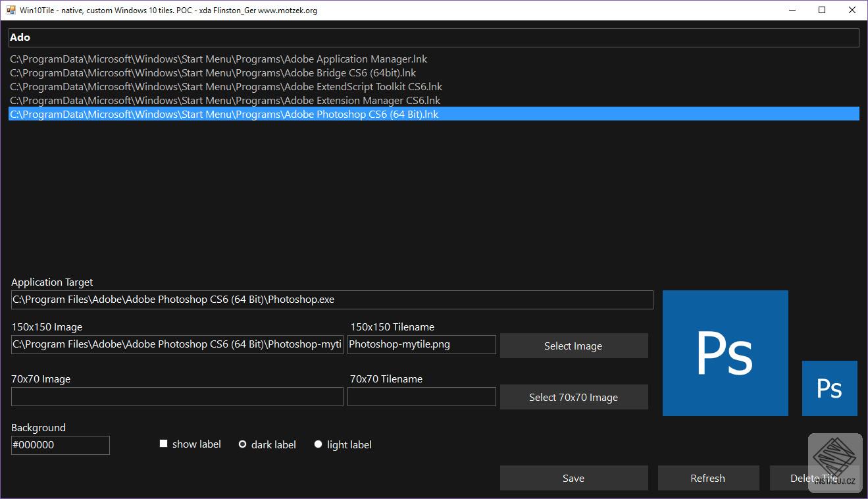Click the application icon in the title bar
This screenshot has height=499, width=868.
11,10
